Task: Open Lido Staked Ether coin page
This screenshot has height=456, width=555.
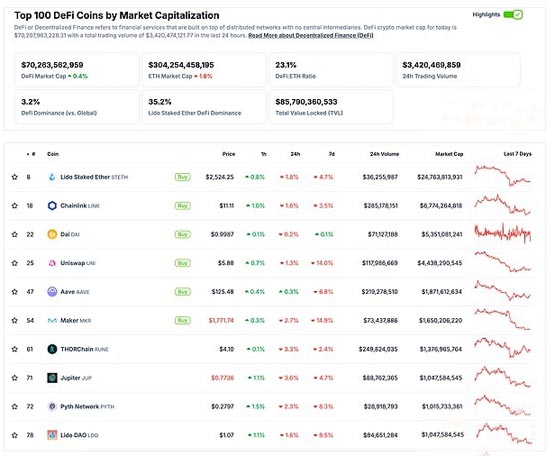Action: pyautogui.click(x=94, y=177)
